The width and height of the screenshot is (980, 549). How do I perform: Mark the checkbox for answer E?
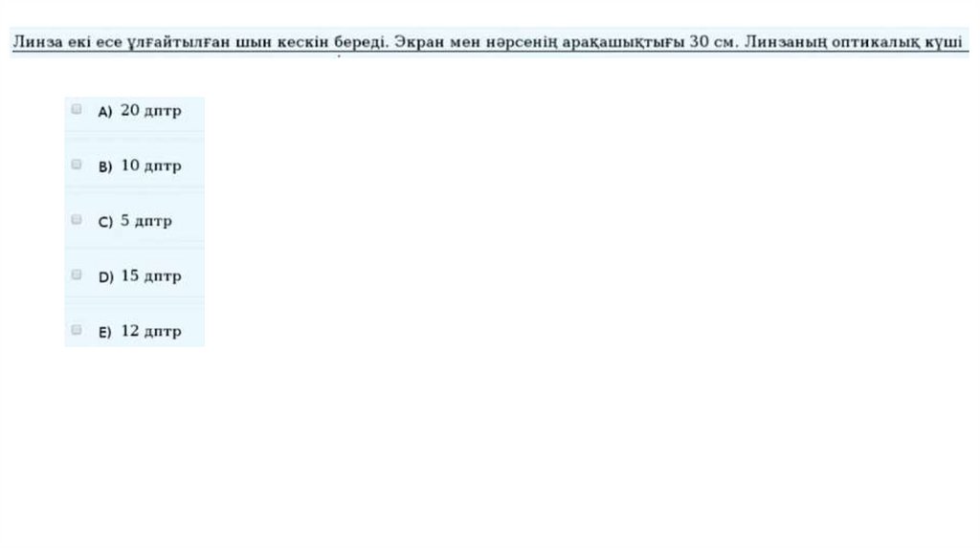[77, 329]
